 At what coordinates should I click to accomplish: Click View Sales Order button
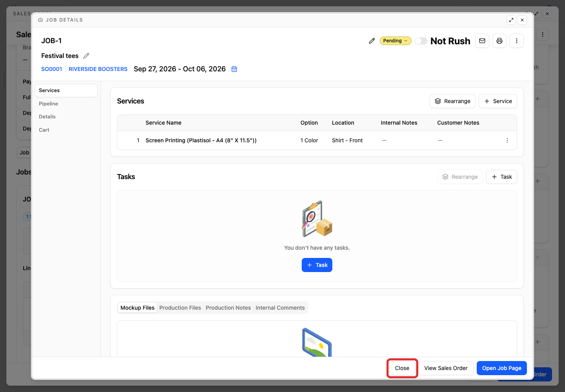tap(446, 368)
